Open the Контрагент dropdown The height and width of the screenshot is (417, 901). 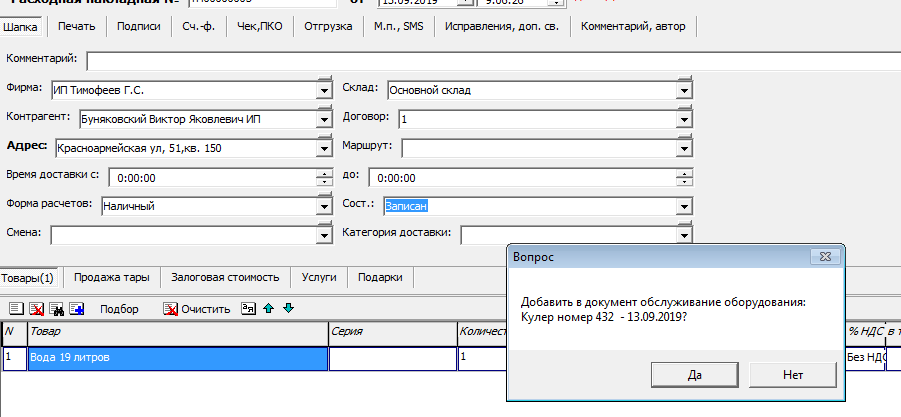[323, 119]
